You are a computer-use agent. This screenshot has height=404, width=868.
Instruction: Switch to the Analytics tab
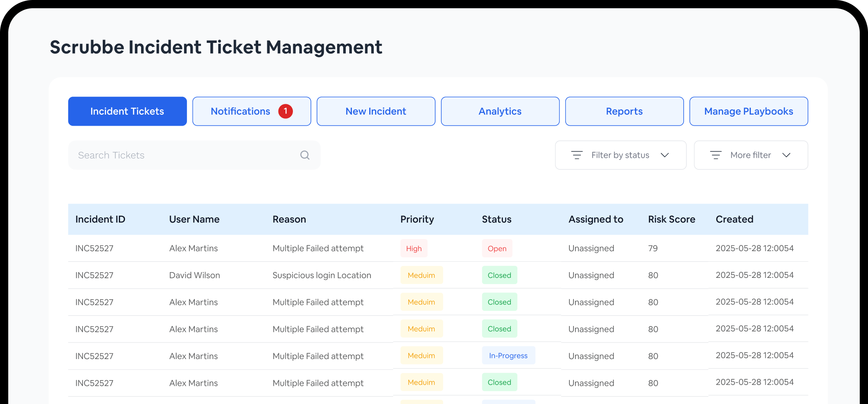pyautogui.click(x=500, y=111)
